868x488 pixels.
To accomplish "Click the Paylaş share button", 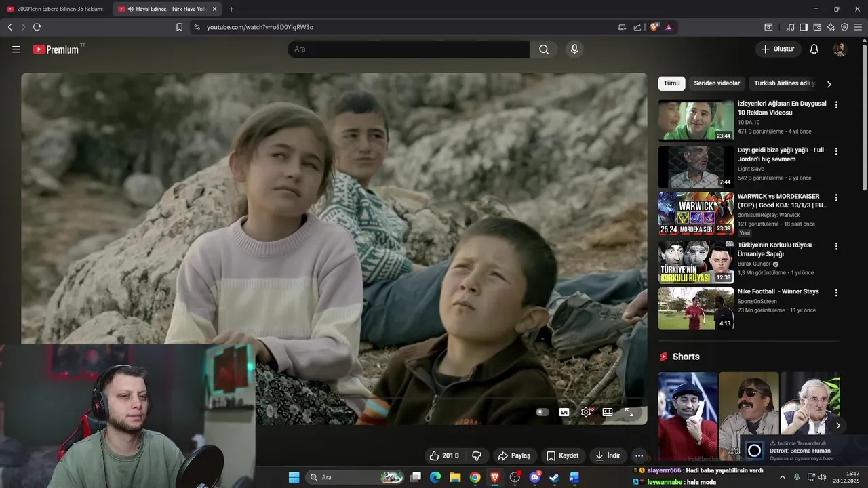I will tap(513, 455).
